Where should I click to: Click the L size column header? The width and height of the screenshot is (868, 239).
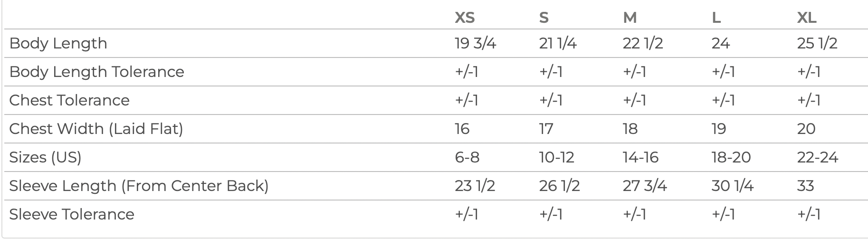716,18
